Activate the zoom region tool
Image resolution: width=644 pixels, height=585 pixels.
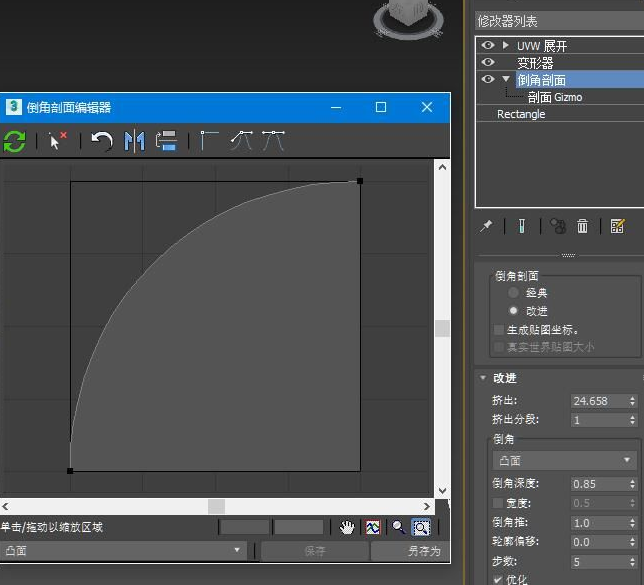[x=421, y=527]
